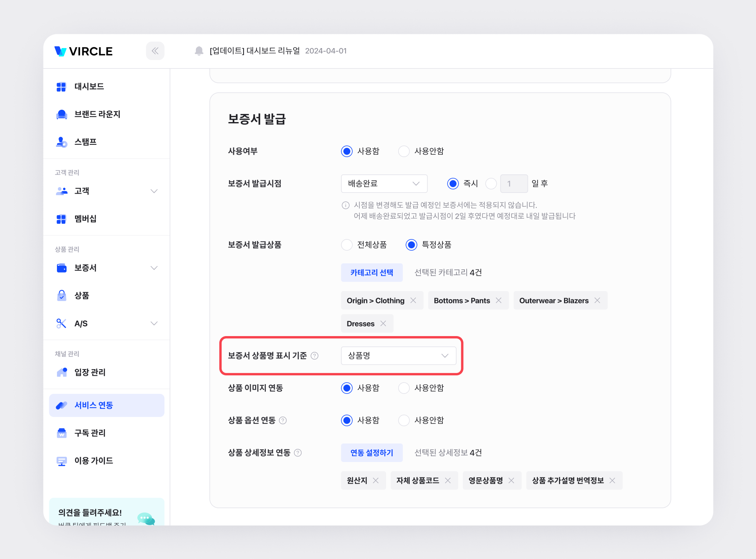
Task: Remove the 원산지 detail tag
Action: (376, 480)
